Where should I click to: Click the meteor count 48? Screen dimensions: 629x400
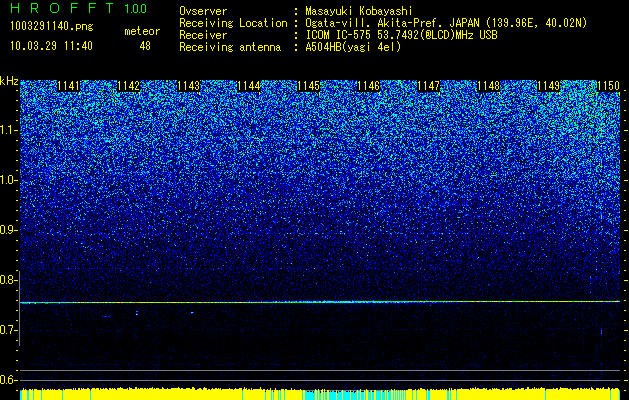145,46
